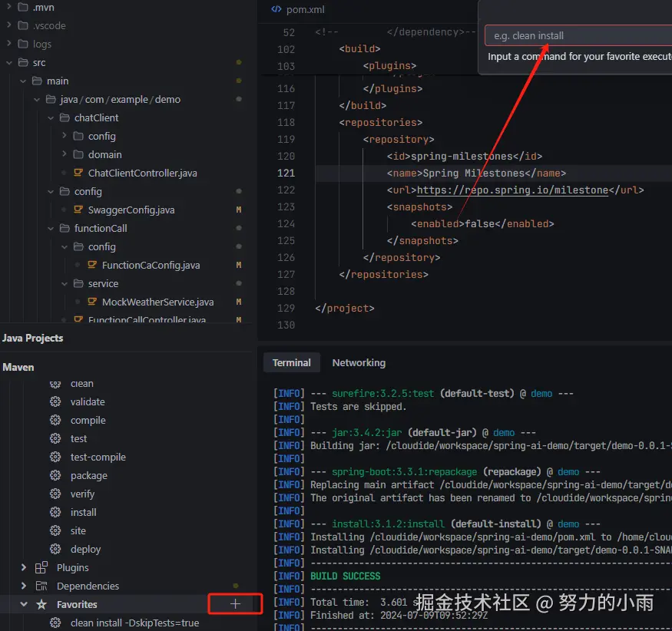Select the closing project tag text
The height and width of the screenshot is (631, 672).
(x=345, y=309)
